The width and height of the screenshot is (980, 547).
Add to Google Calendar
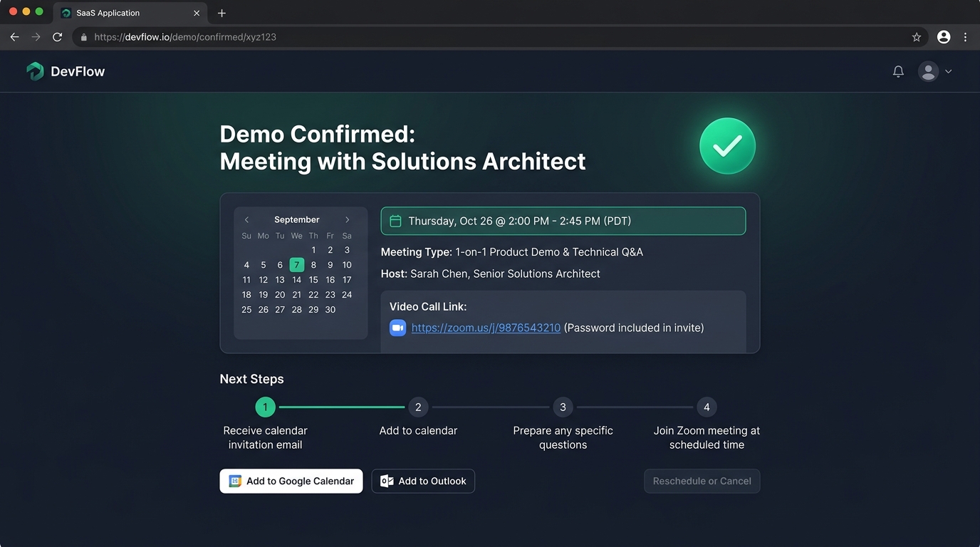(x=291, y=481)
